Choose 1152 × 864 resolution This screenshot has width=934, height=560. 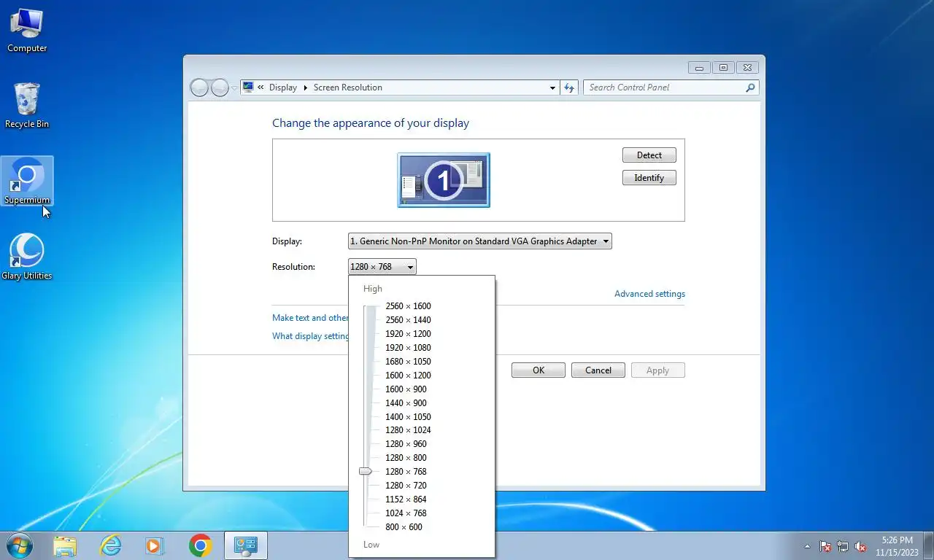point(406,499)
